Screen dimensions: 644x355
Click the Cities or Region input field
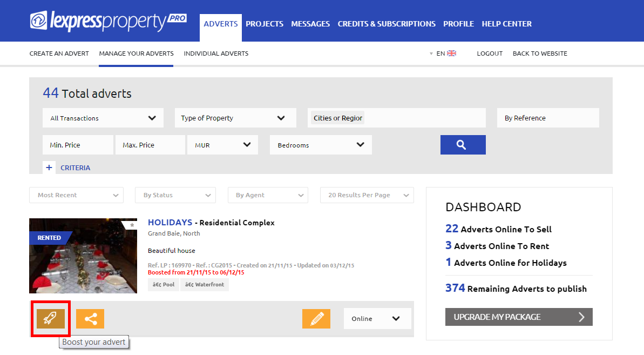click(397, 118)
